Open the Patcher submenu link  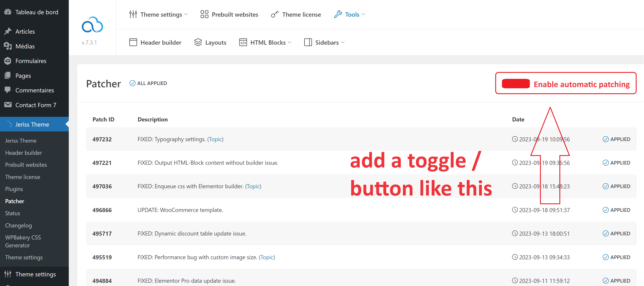tap(14, 201)
